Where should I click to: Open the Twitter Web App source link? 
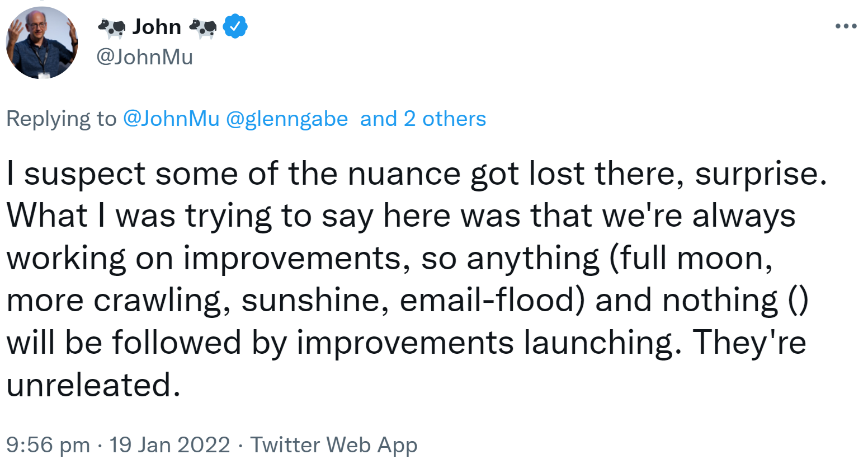point(333,445)
